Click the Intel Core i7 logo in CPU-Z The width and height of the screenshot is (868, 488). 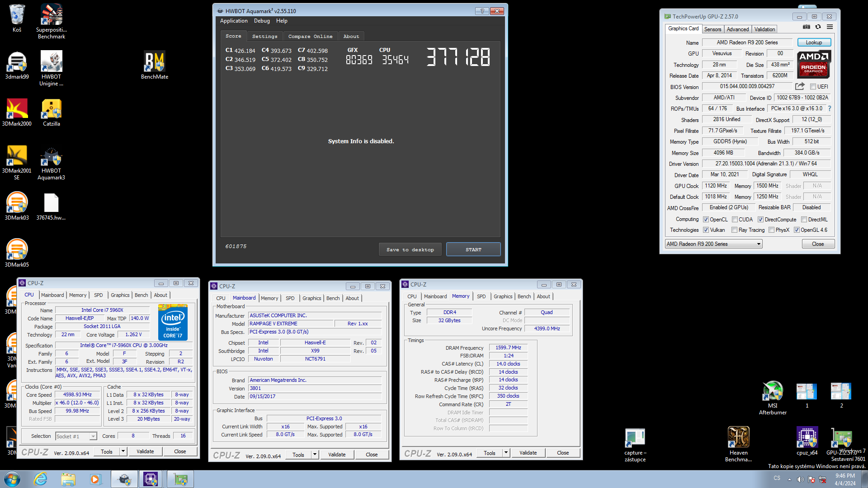173,323
